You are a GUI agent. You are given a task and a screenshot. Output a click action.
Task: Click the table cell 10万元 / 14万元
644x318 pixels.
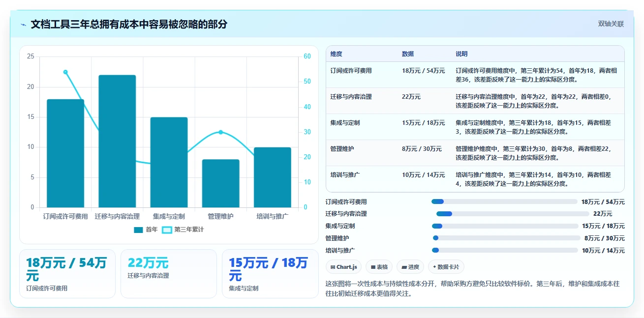click(424, 175)
